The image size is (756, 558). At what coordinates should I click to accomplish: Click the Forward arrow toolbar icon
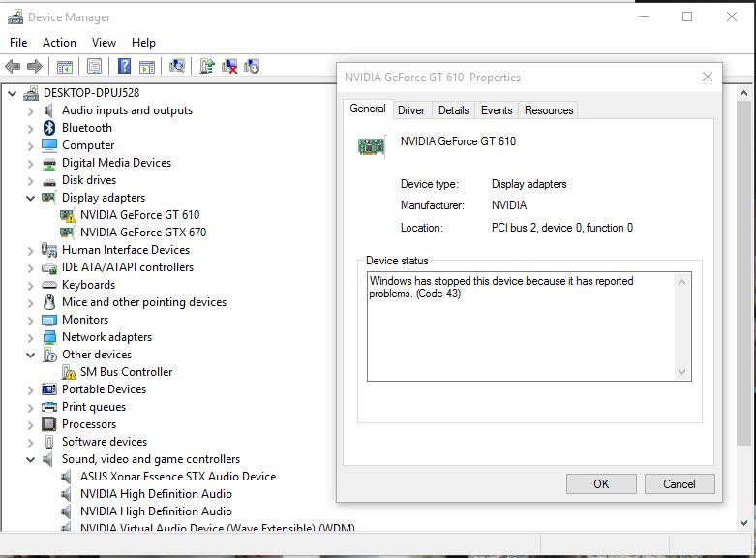click(35, 66)
